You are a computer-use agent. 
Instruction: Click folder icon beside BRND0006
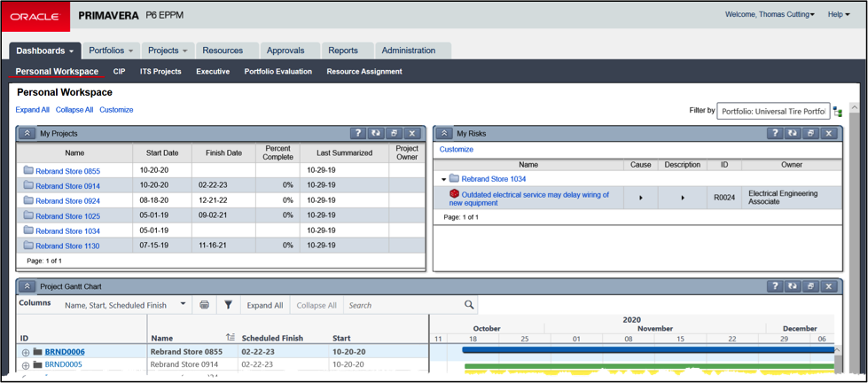(x=37, y=351)
